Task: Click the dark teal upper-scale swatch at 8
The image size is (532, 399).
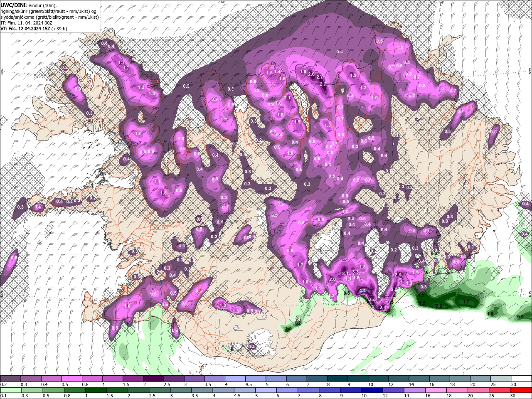Action: (x=337, y=379)
